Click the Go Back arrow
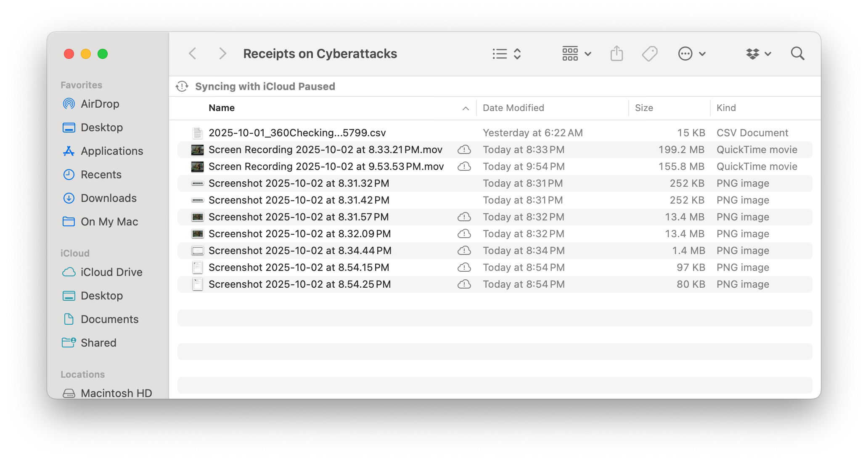The width and height of the screenshot is (868, 461). pyautogui.click(x=193, y=54)
